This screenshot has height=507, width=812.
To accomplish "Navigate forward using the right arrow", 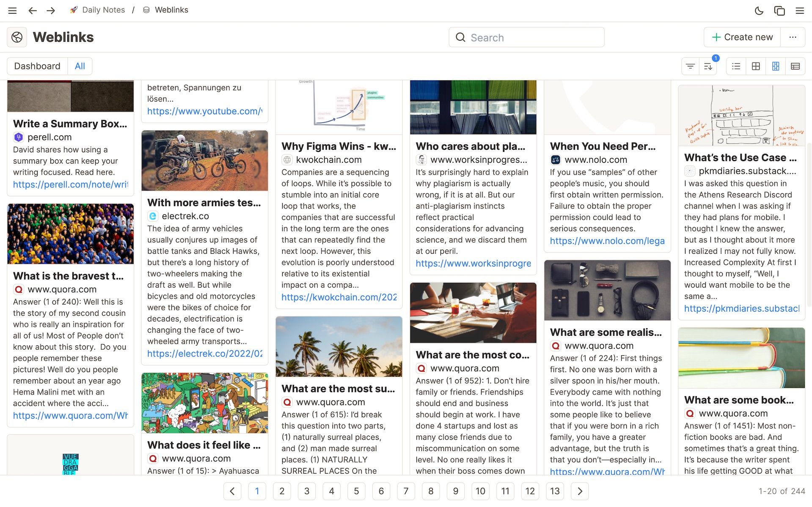I will pos(50,10).
